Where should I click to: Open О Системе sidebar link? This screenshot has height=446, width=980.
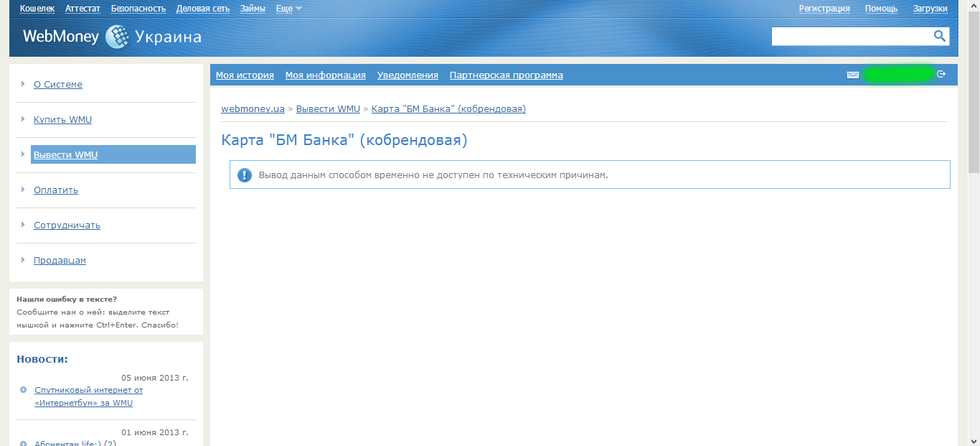click(x=58, y=84)
